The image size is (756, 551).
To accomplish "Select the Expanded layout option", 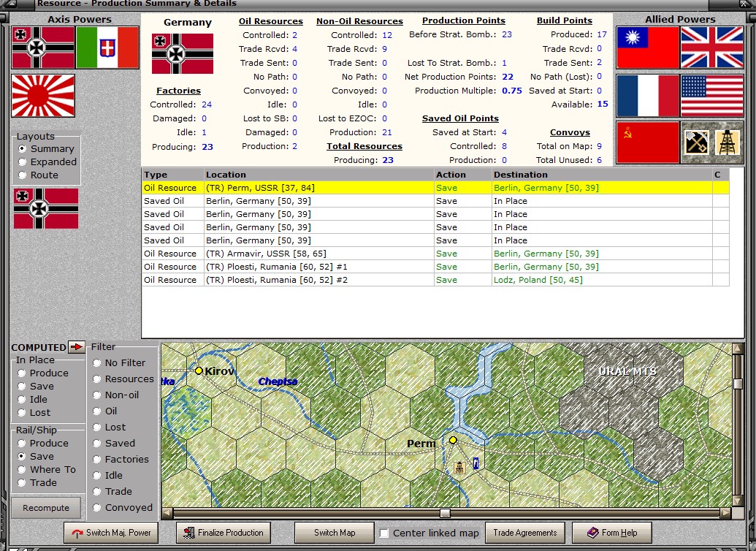I will (23, 162).
